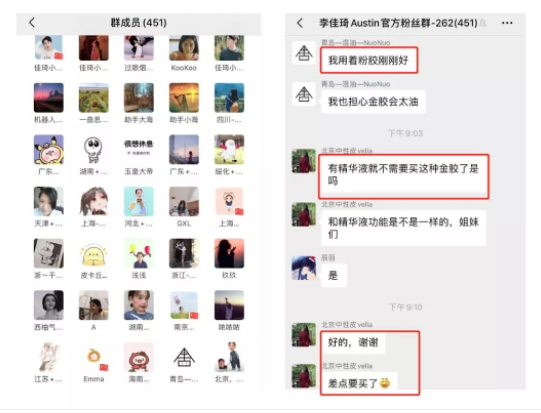Image resolution: width=541 pixels, height=413 pixels.
Task: Tap the back arrow in the fan group chat
Action: [300, 23]
